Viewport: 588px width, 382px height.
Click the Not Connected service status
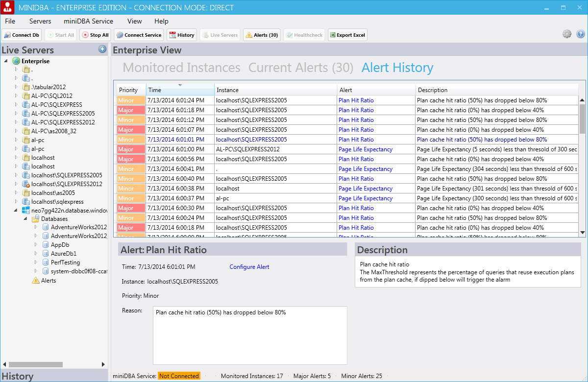(x=179, y=376)
